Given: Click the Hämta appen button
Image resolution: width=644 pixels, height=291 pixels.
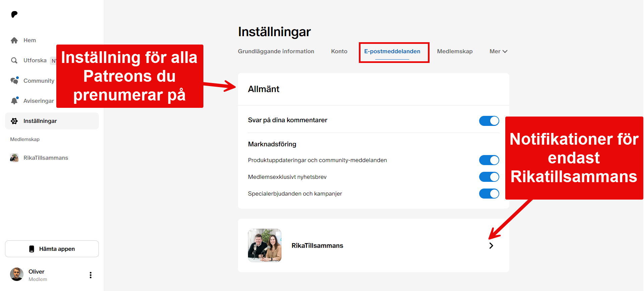Looking at the screenshot, I should point(52,249).
